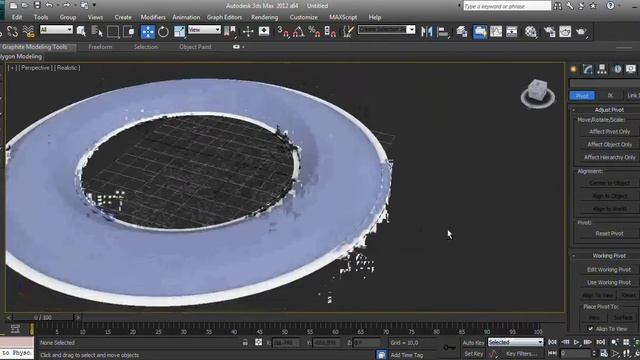Open the Motion command panel tab
640x360 pixels.
pos(617,69)
